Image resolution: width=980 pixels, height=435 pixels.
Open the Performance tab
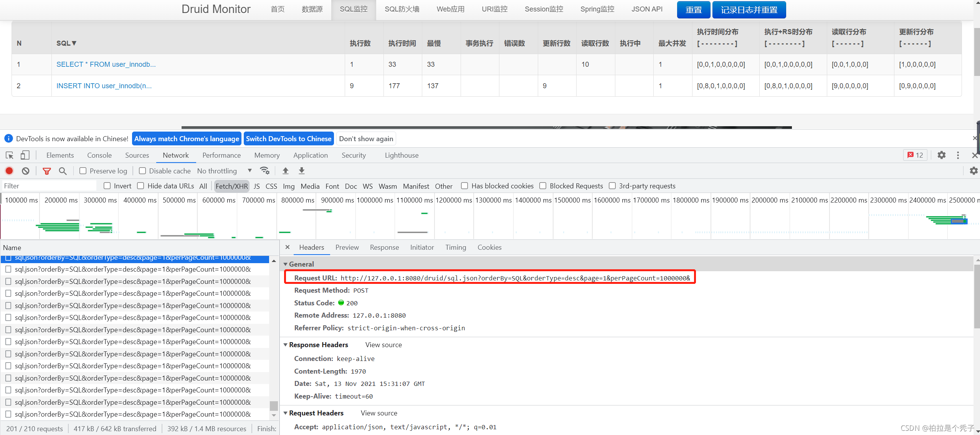(x=221, y=155)
